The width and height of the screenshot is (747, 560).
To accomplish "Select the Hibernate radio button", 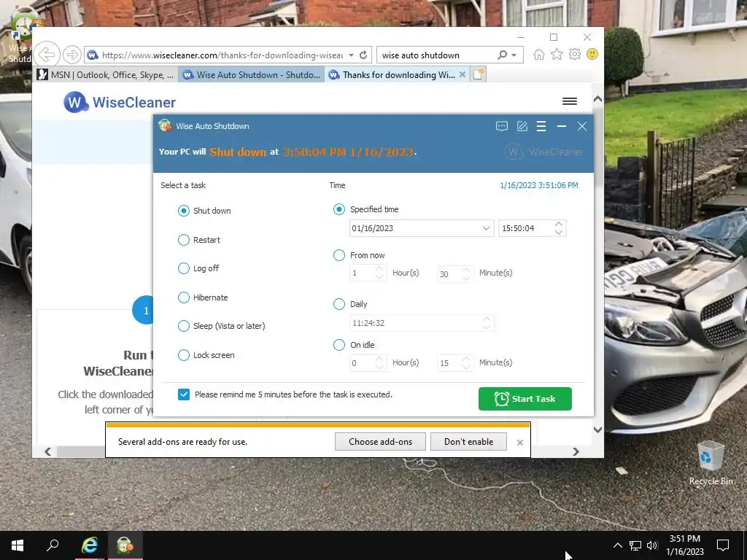I will click(x=184, y=297).
